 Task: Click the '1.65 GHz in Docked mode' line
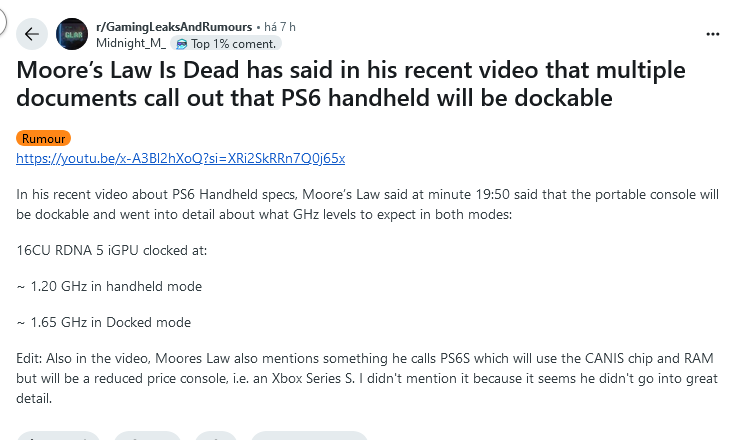[x=103, y=322]
